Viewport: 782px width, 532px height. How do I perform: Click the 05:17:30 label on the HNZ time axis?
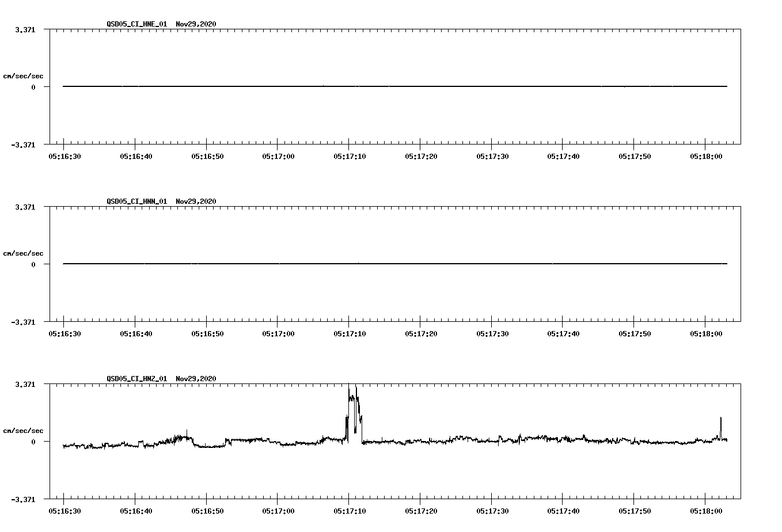[491, 510]
